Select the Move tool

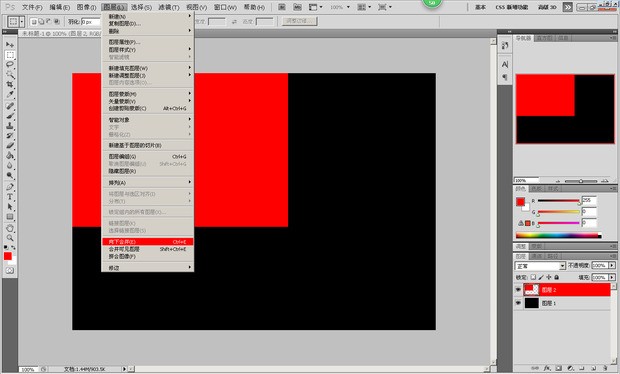10,45
